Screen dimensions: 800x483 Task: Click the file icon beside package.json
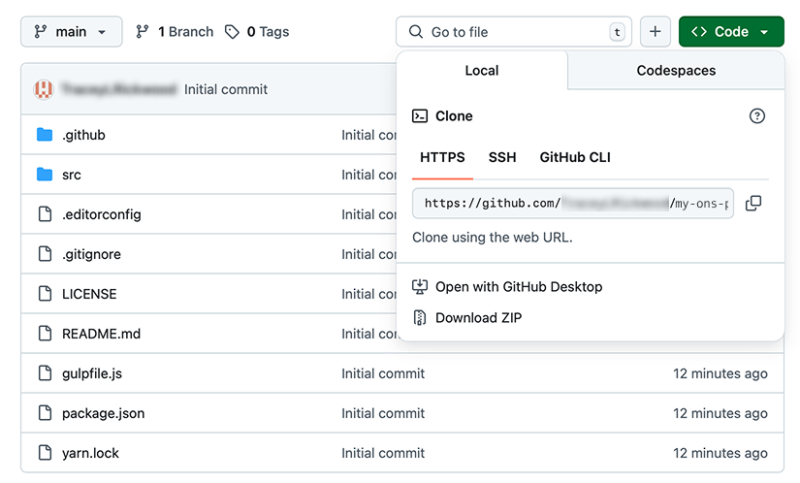click(45, 413)
